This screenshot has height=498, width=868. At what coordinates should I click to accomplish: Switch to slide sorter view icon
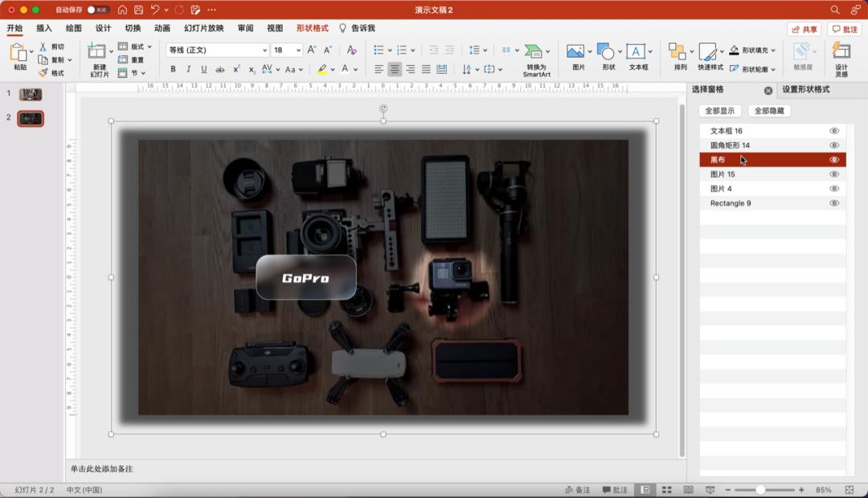click(666, 490)
